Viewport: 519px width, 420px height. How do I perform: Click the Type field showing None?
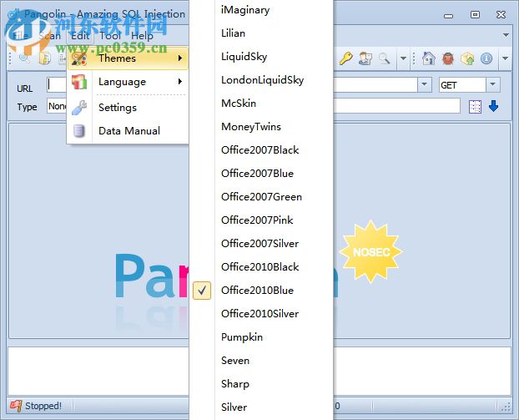pos(56,106)
